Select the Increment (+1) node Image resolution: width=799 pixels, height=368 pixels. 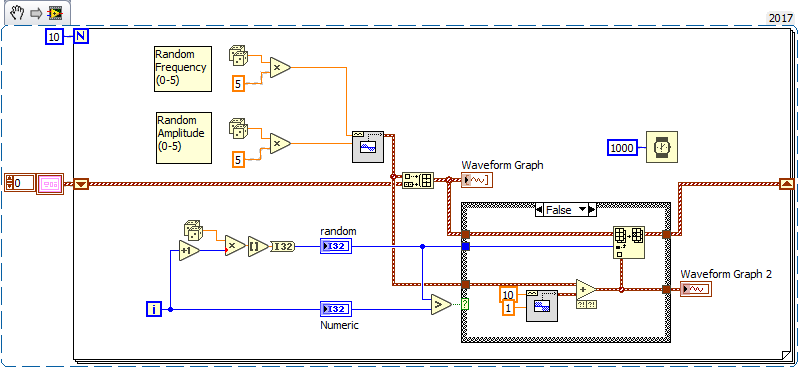click(x=190, y=250)
